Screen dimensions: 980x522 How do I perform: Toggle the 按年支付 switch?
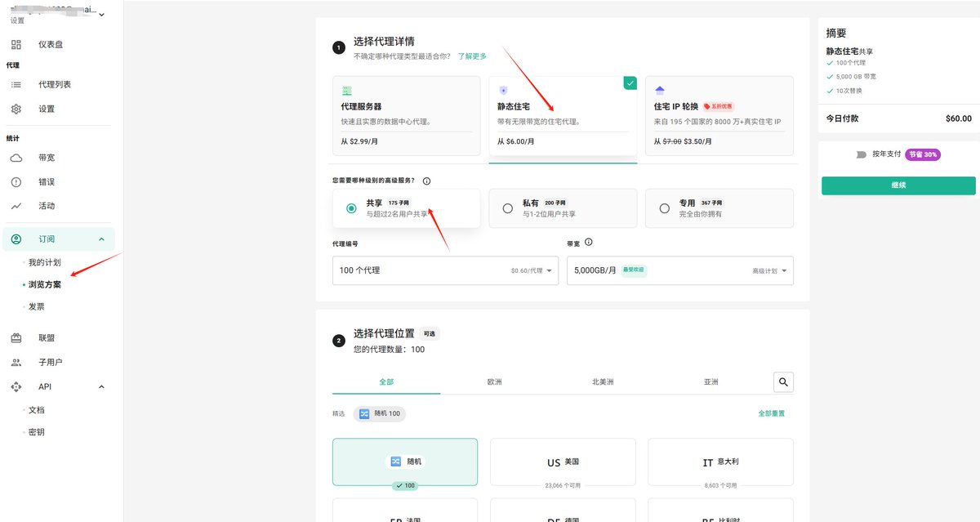coord(861,154)
